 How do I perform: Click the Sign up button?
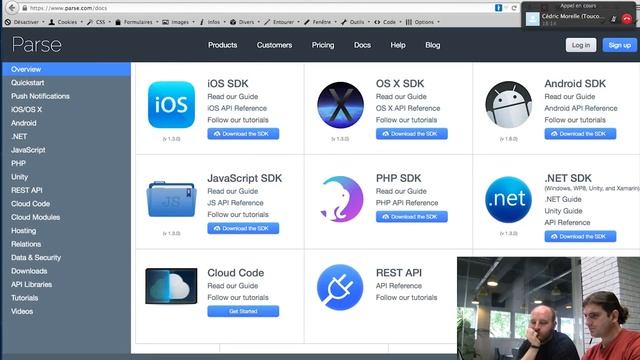pyautogui.click(x=619, y=45)
